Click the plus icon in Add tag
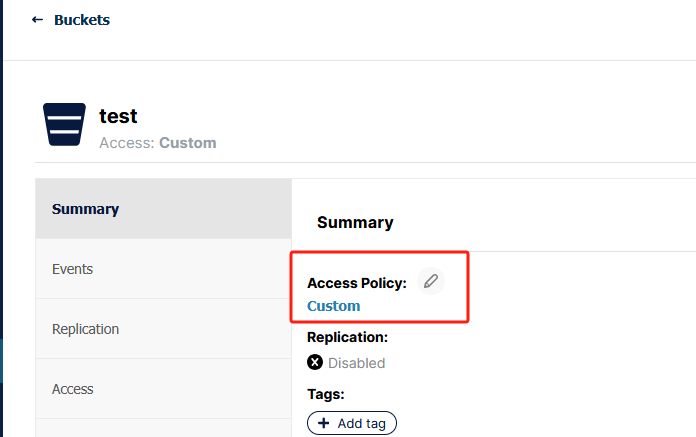This screenshot has height=437, width=696. (324, 424)
